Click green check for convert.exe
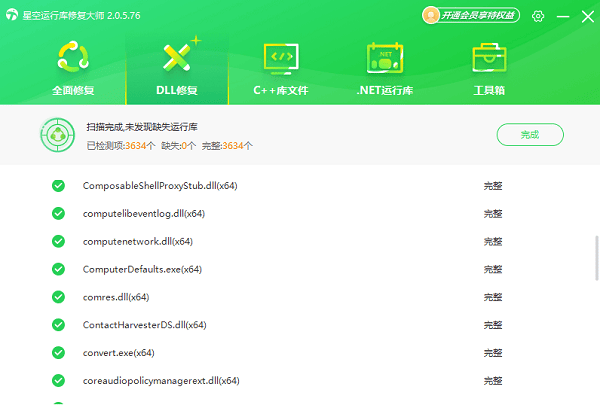Image resolution: width=600 pixels, height=411 pixels. [x=58, y=353]
